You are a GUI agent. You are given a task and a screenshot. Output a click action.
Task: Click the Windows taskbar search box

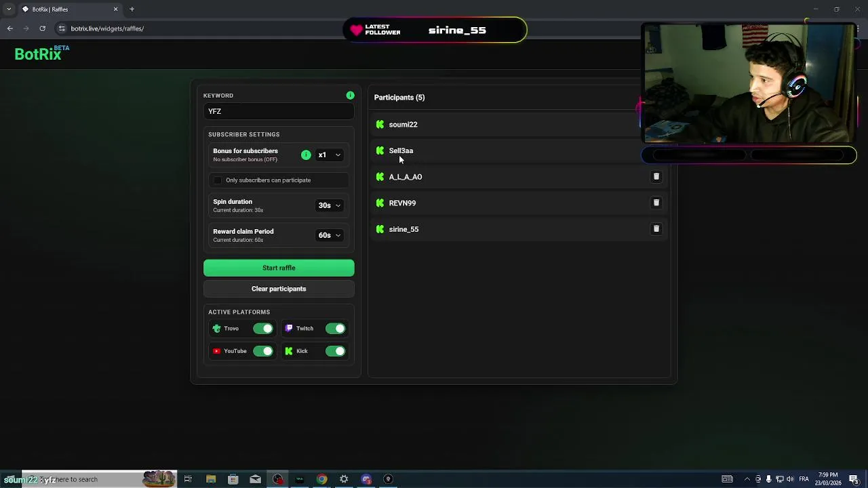(99, 479)
